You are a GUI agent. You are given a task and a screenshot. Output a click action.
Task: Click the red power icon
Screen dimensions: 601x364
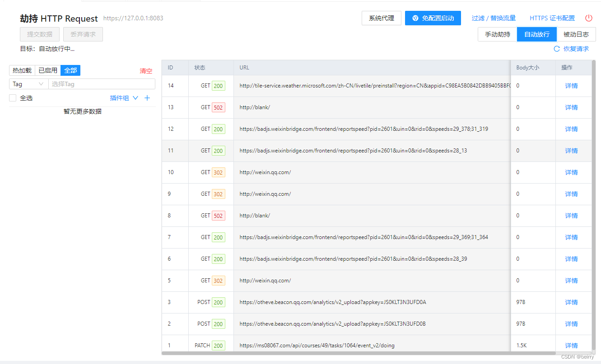pyautogui.click(x=589, y=18)
